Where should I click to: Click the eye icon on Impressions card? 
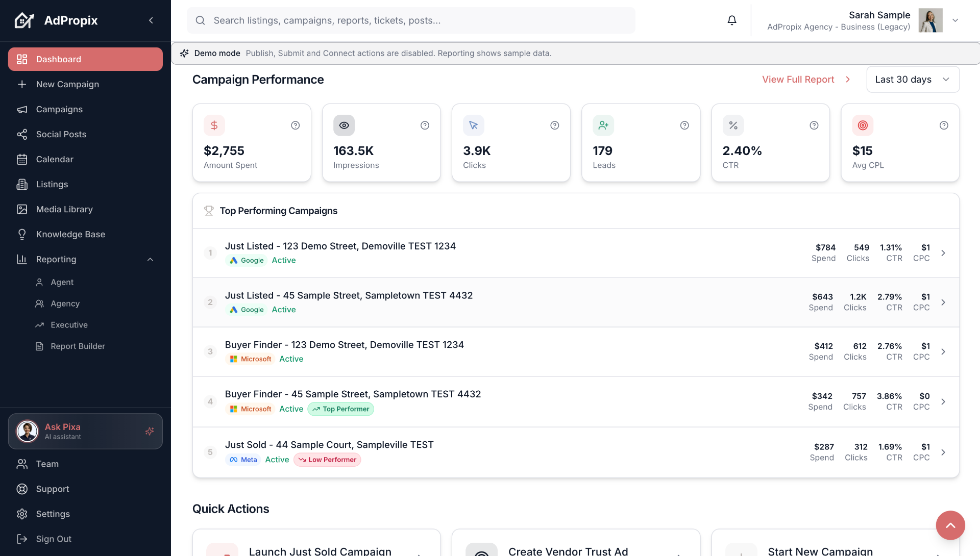coord(344,125)
